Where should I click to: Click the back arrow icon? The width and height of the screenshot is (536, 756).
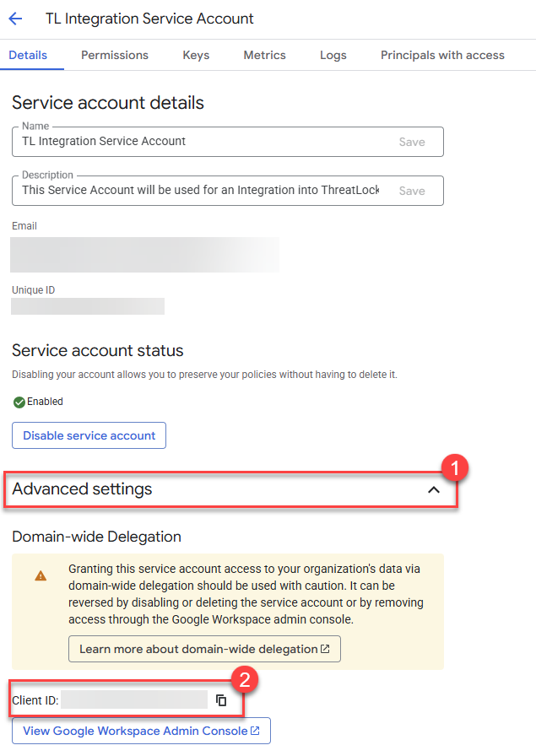point(15,19)
